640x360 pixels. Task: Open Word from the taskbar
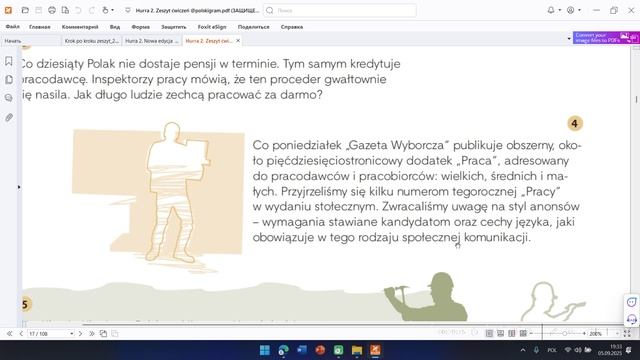click(302, 350)
